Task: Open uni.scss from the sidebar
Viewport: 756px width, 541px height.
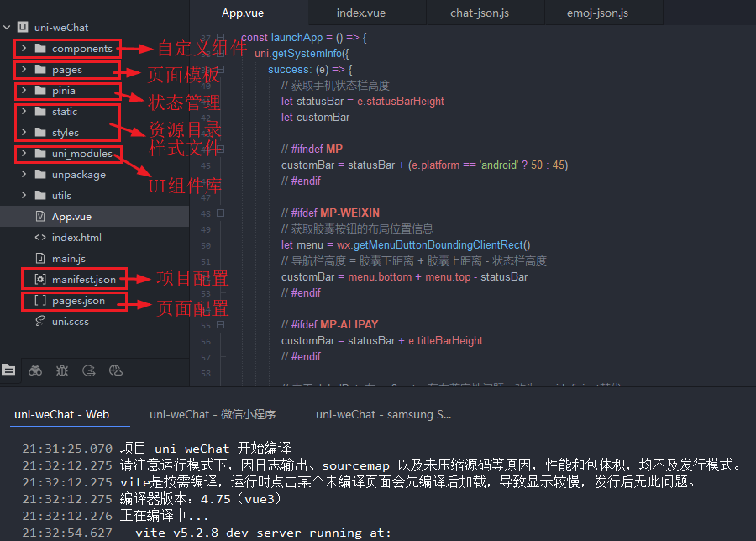Action: point(71,321)
